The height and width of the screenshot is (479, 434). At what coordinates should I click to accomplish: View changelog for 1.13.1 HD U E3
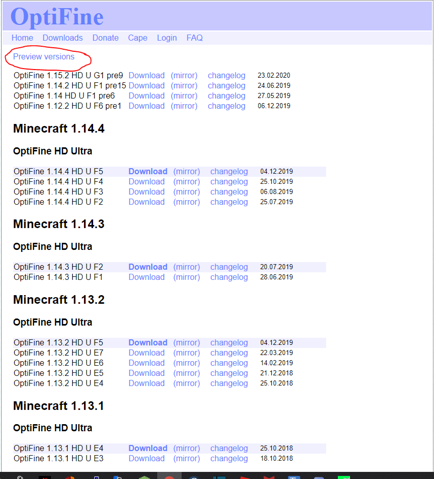229,459
